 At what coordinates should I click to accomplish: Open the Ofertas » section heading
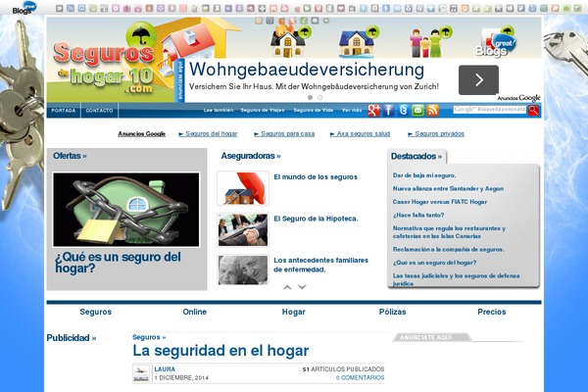coord(70,156)
